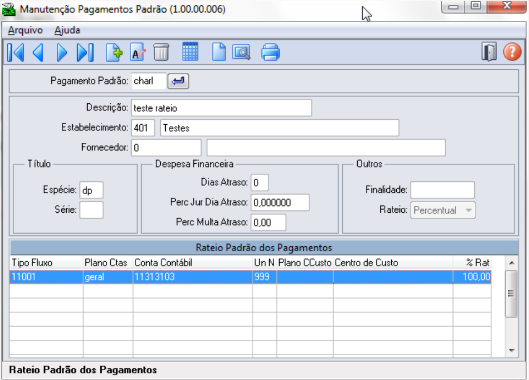Screen dimensions: 529x380
Task: Click Estabelecimento code field 401
Action: tap(143, 128)
